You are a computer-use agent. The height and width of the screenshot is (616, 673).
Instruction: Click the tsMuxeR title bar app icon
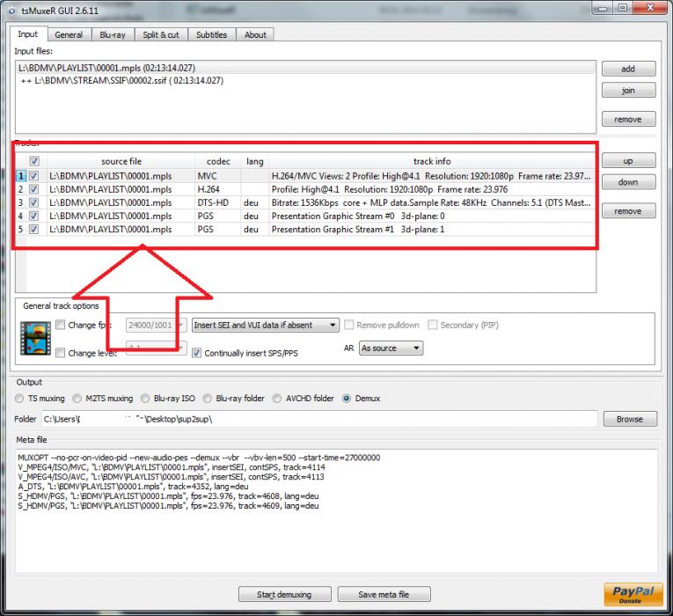[12, 11]
